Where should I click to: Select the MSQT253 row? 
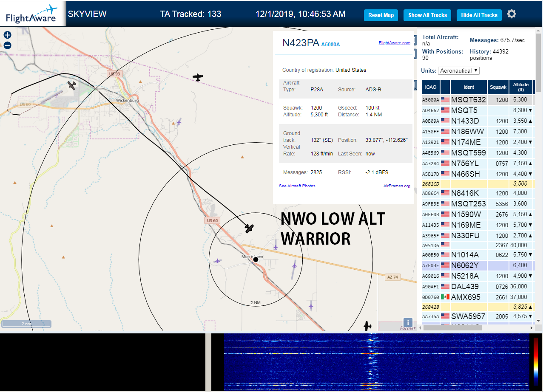(x=478, y=203)
